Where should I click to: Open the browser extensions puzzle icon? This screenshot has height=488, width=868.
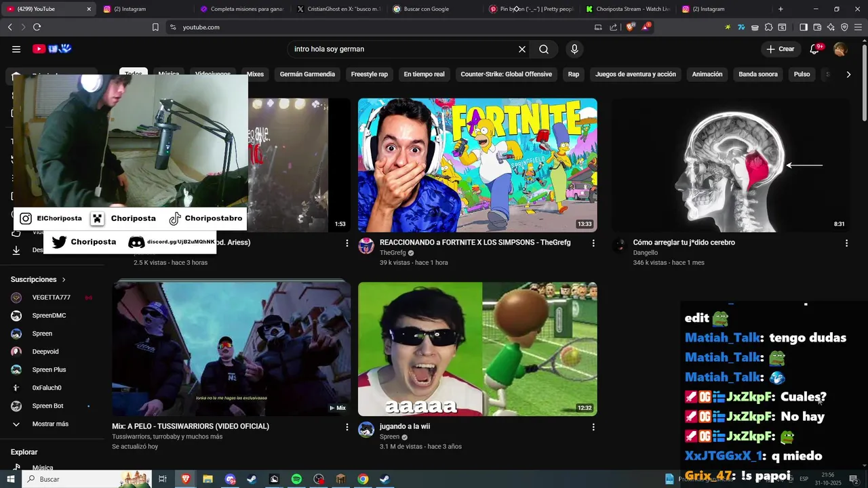768,27
